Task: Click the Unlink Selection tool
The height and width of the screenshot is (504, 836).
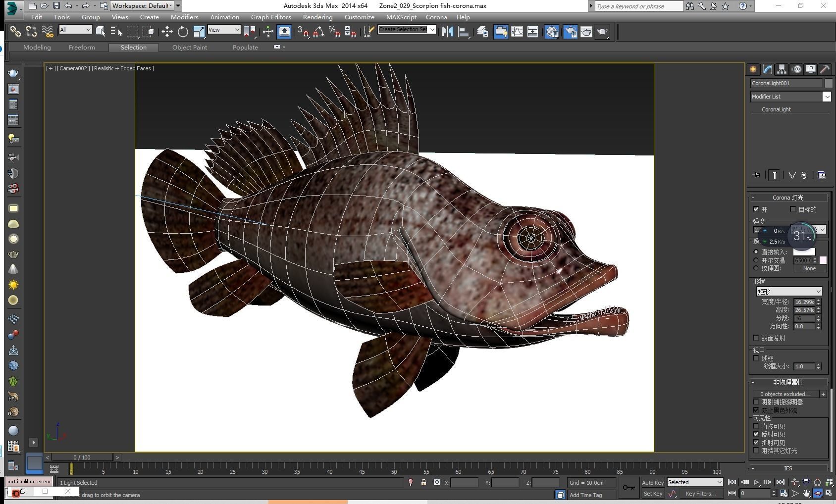Action: [x=31, y=32]
